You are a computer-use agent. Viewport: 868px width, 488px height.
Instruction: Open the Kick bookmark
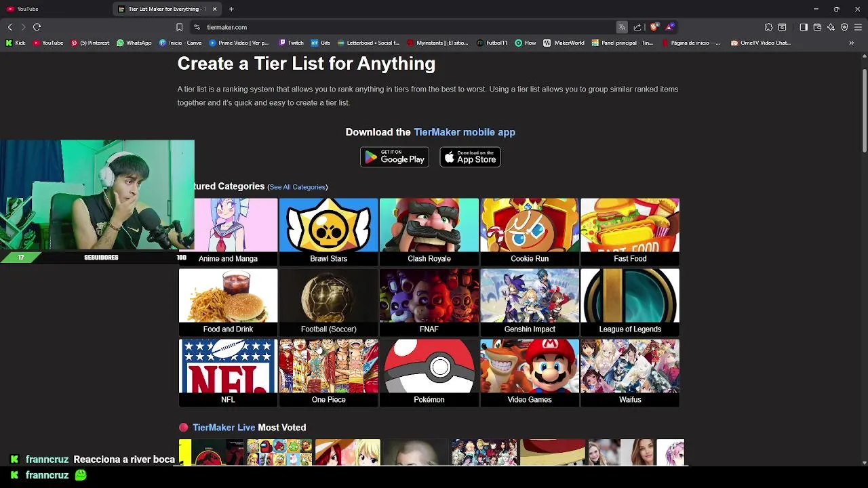click(16, 43)
